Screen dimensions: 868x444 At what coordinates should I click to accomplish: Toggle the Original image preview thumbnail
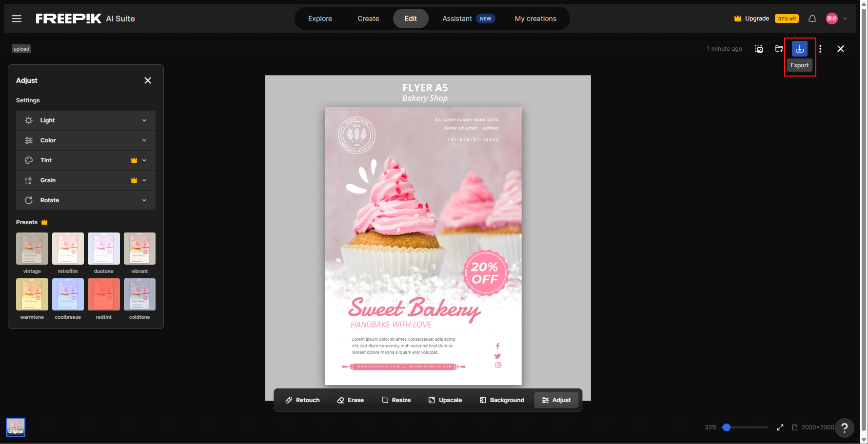(16, 427)
